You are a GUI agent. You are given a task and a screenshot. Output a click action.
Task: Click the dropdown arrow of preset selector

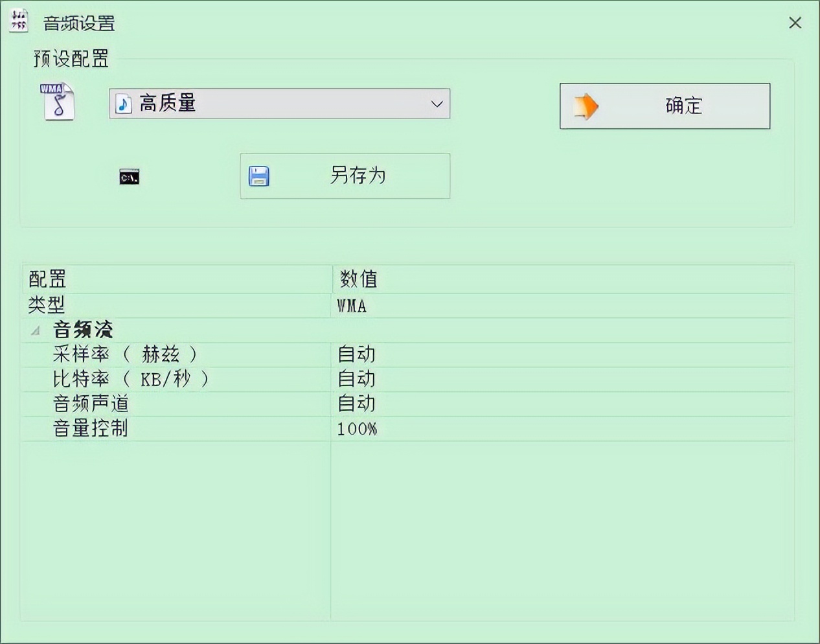(x=438, y=103)
